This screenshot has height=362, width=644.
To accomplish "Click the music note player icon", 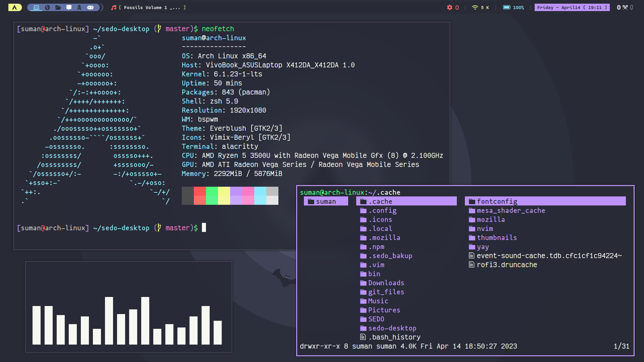I will click(114, 7).
